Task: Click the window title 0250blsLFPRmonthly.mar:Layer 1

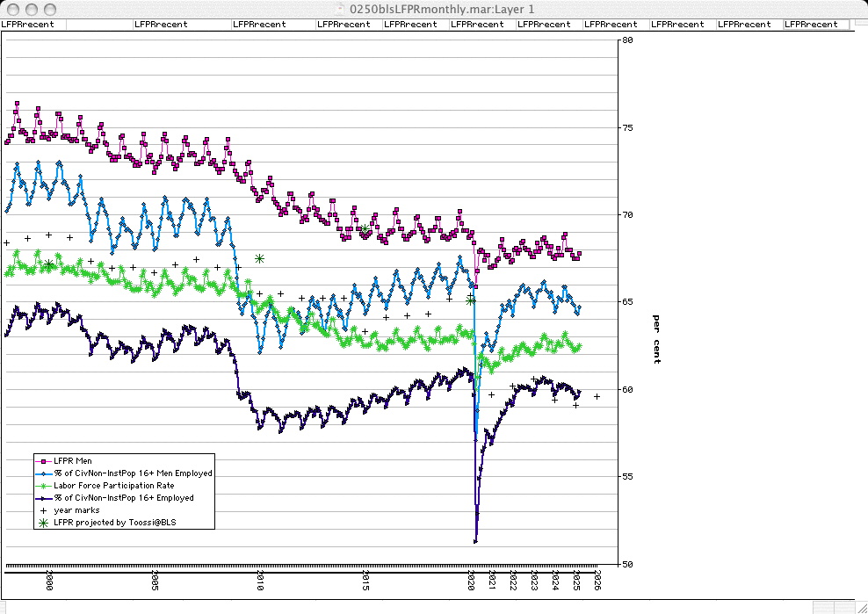Action: coord(442,10)
